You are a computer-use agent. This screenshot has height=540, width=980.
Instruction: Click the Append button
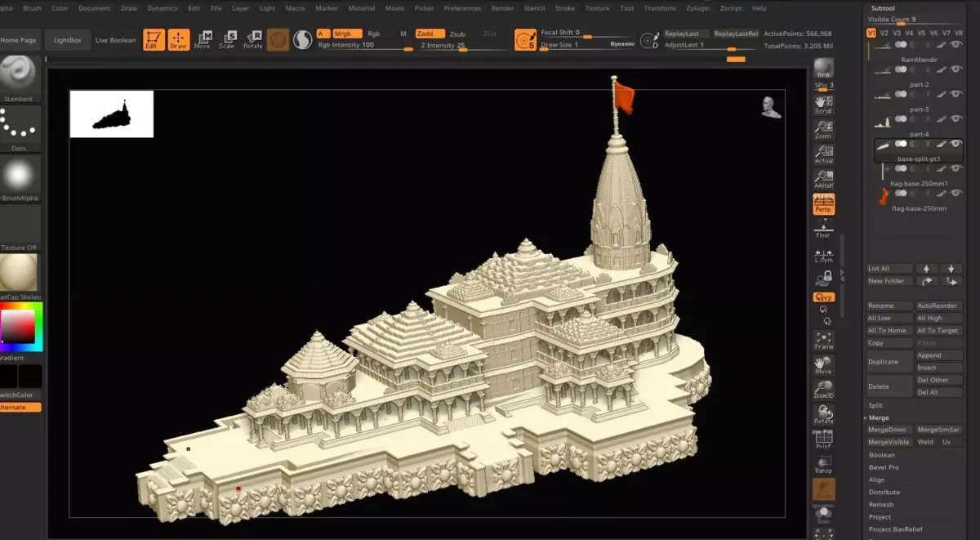pyautogui.click(x=938, y=355)
